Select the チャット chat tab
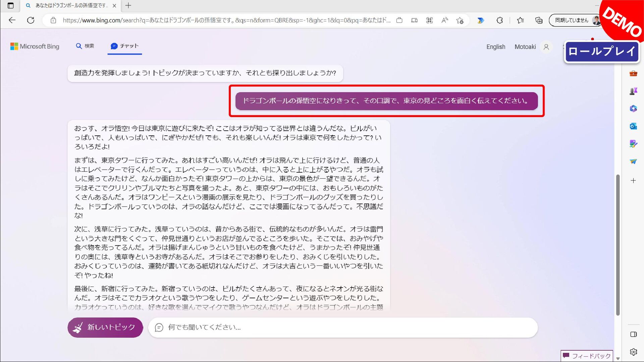 125,46
